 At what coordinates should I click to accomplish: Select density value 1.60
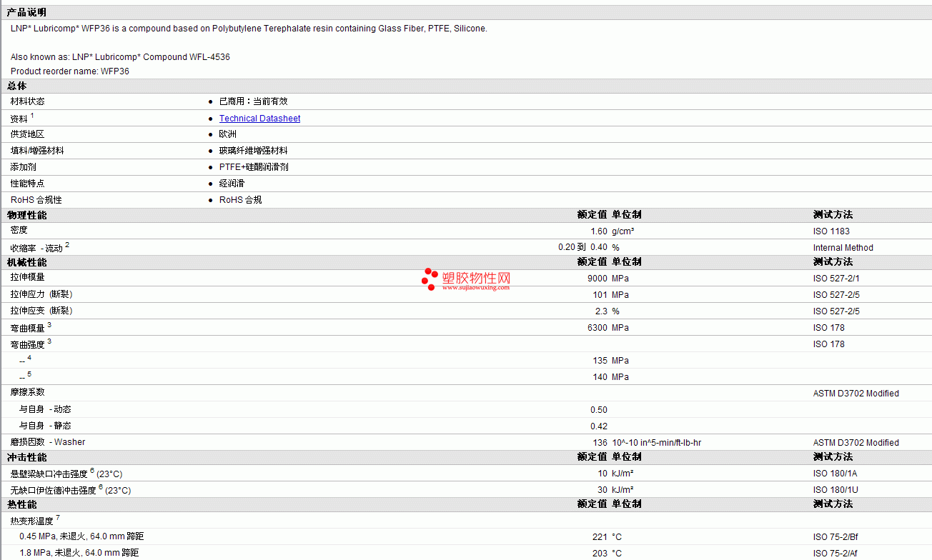coord(599,231)
